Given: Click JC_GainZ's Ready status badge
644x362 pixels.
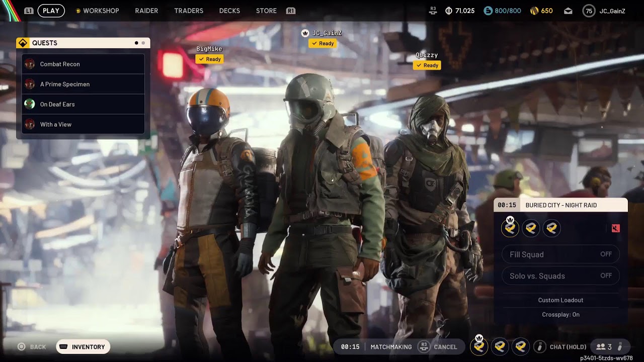Looking at the screenshot, I should 323,44.
